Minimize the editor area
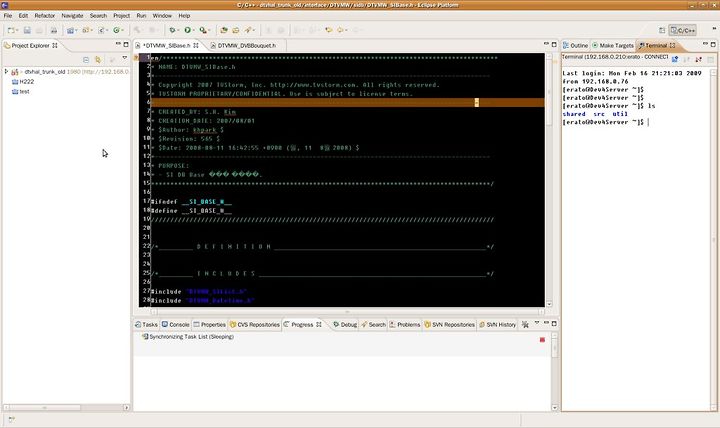 546,44
